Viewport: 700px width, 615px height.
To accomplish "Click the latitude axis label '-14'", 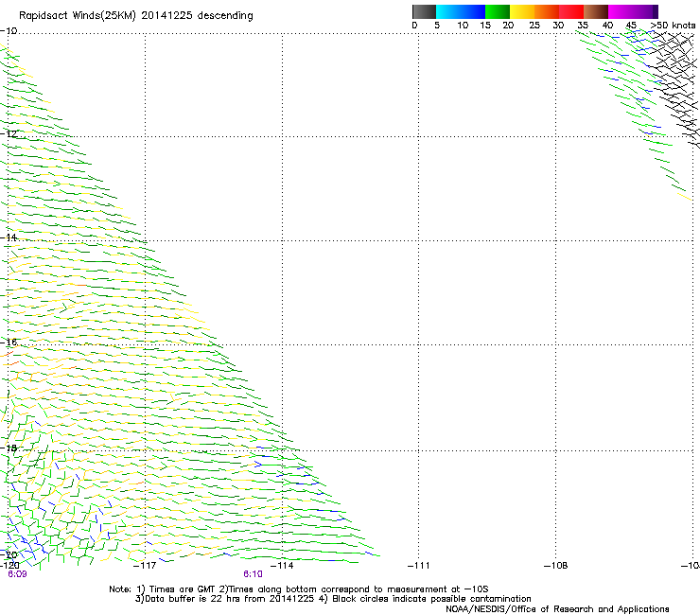I will tap(9, 237).
